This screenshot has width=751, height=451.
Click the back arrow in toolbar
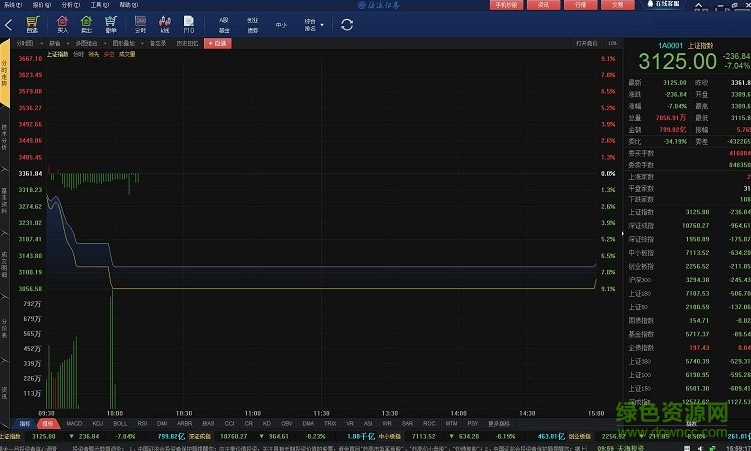(8, 23)
